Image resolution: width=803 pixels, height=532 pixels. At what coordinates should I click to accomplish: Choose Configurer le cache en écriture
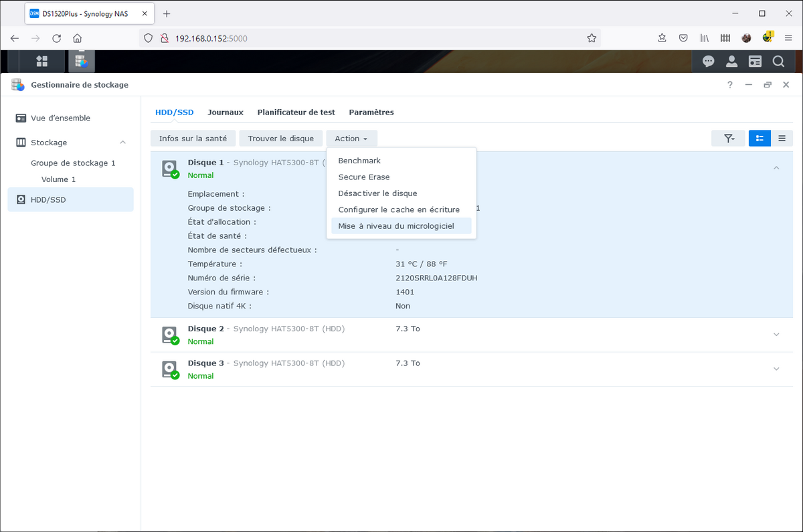tap(401, 209)
